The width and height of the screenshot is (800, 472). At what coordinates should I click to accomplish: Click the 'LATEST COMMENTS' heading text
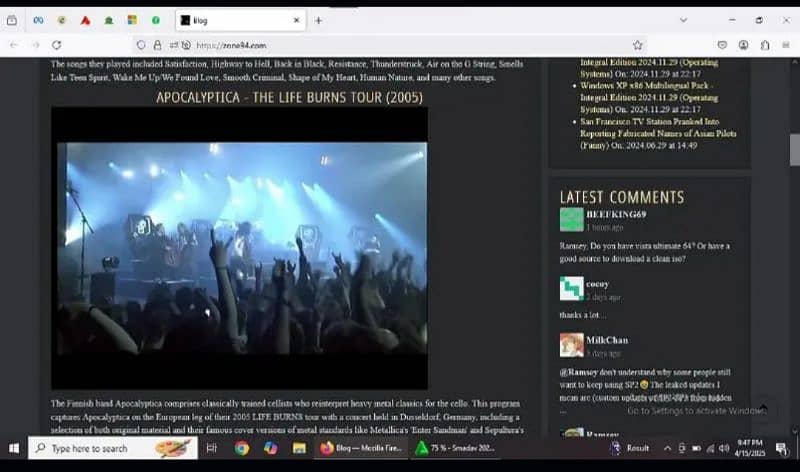point(622,197)
